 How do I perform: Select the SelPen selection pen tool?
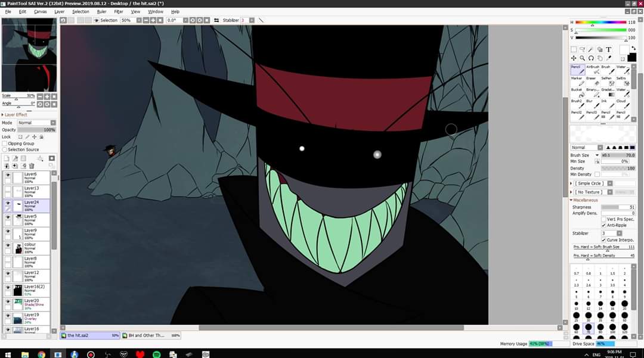click(x=607, y=81)
